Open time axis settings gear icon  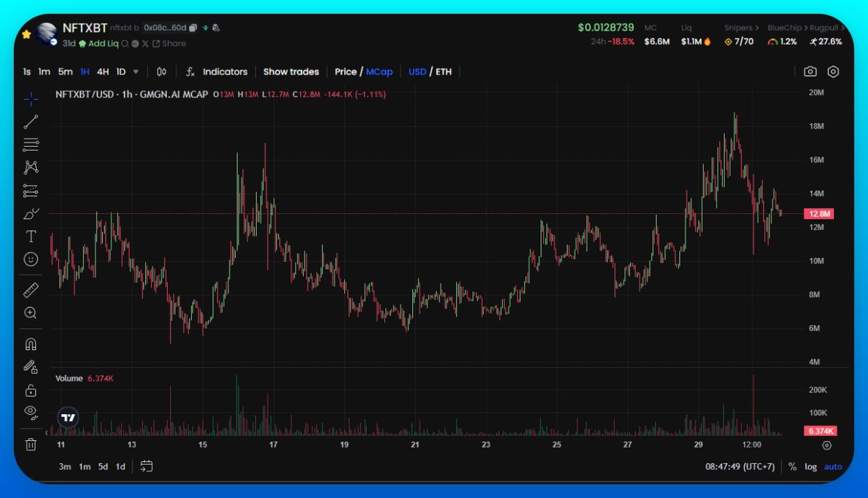click(827, 445)
